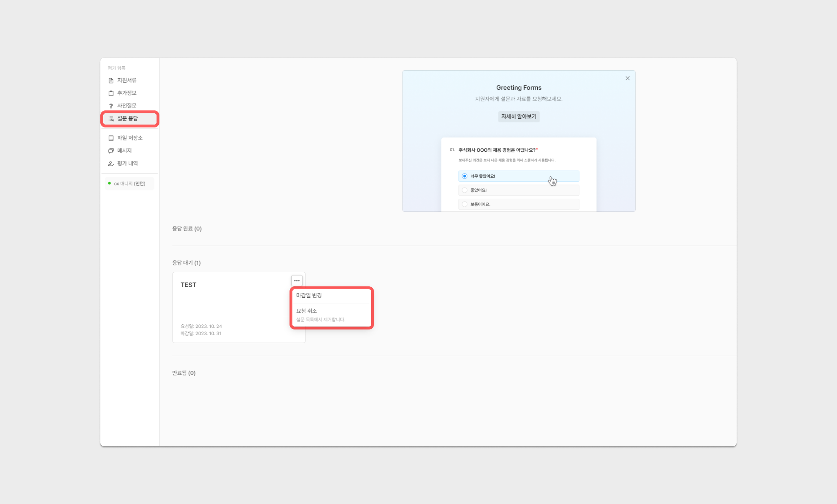The width and height of the screenshot is (837, 504).
Task: Click the 메시지 chat bubble icon
Action: coord(111,151)
